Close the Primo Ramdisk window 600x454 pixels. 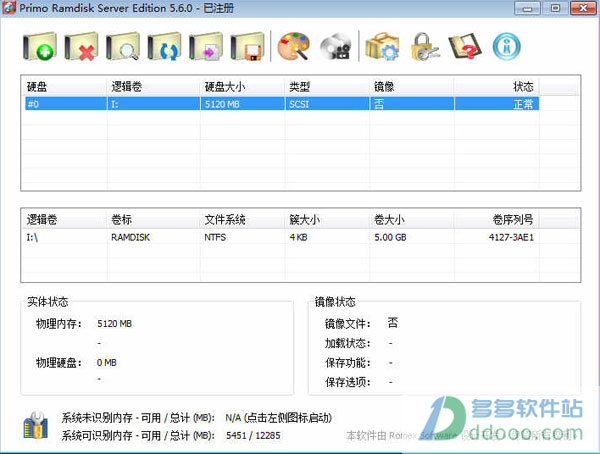coord(583,8)
